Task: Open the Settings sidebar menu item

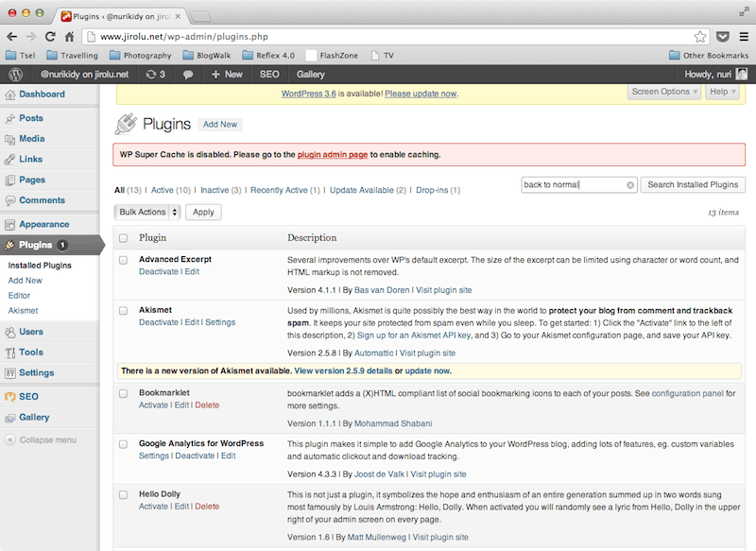Action: [x=36, y=372]
